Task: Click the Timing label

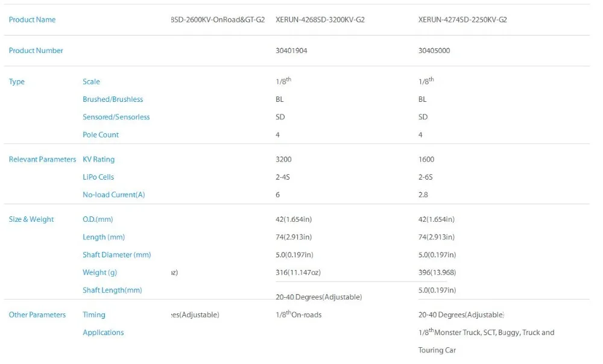Action: click(x=94, y=315)
